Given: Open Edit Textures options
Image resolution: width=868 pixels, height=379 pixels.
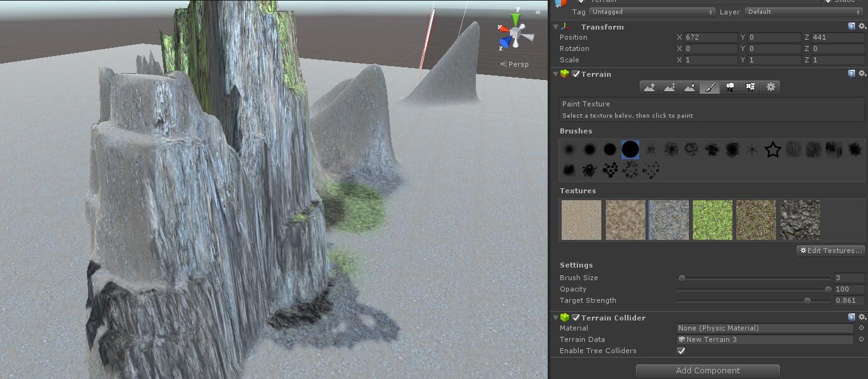Looking at the screenshot, I should coord(830,250).
